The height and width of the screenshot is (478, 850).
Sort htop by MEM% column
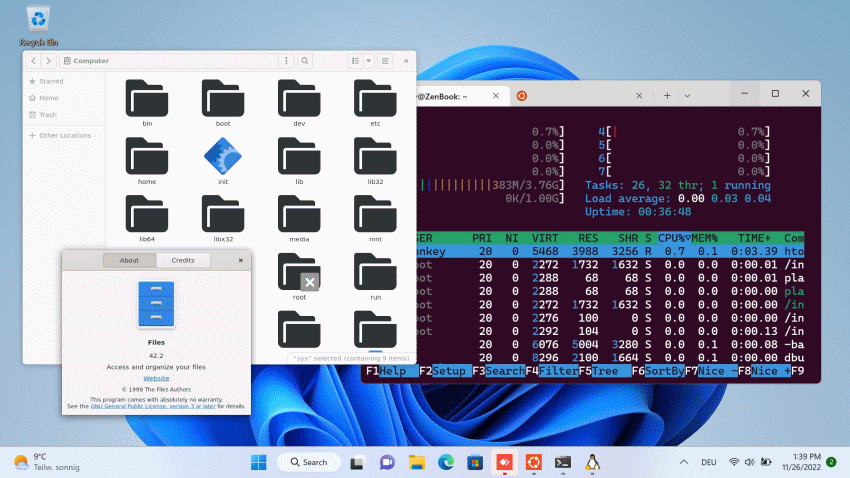704,238
